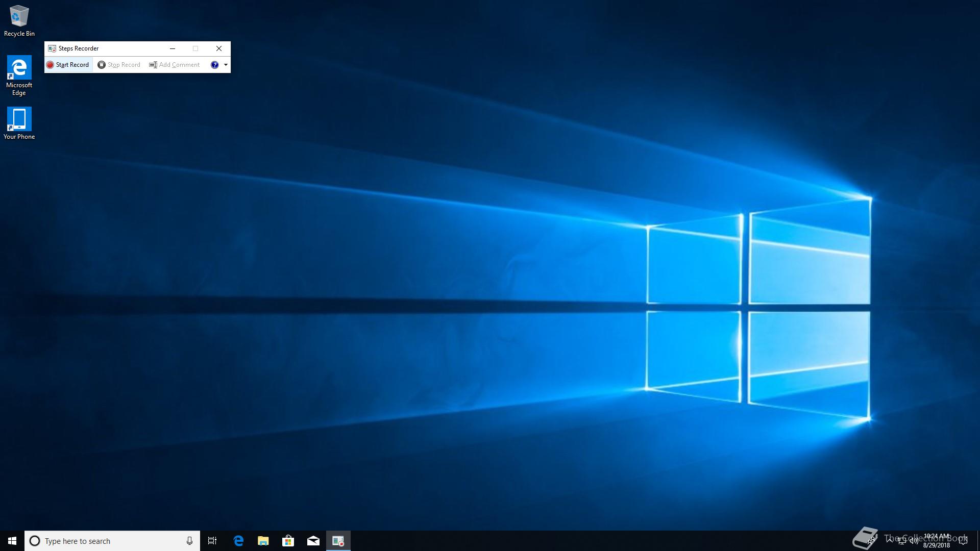The image size is (980, 551).
Task: Open Microsoft Store from the taskbar
Action: 288,541
